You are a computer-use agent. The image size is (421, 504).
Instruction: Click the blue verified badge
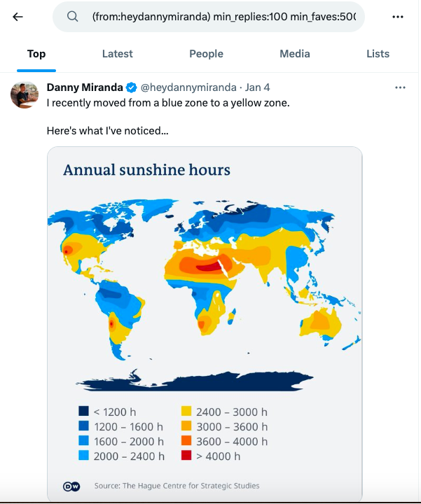pos(131,87)
